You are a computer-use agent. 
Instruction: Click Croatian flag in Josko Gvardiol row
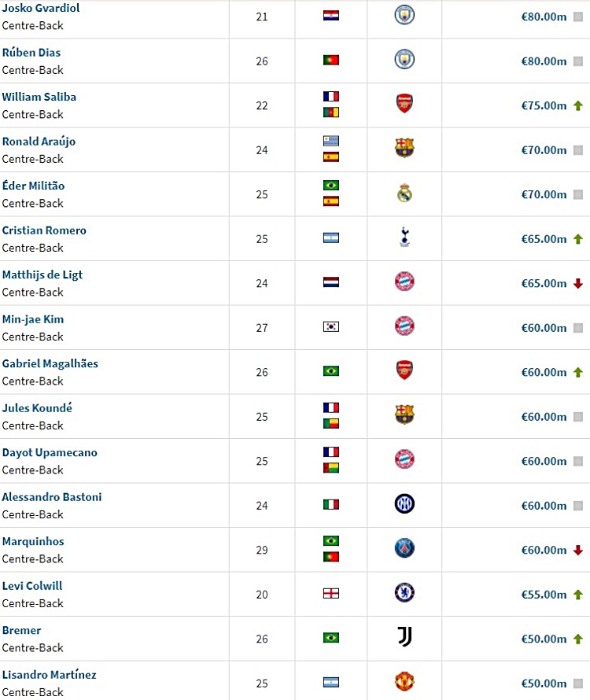[331, 16]
